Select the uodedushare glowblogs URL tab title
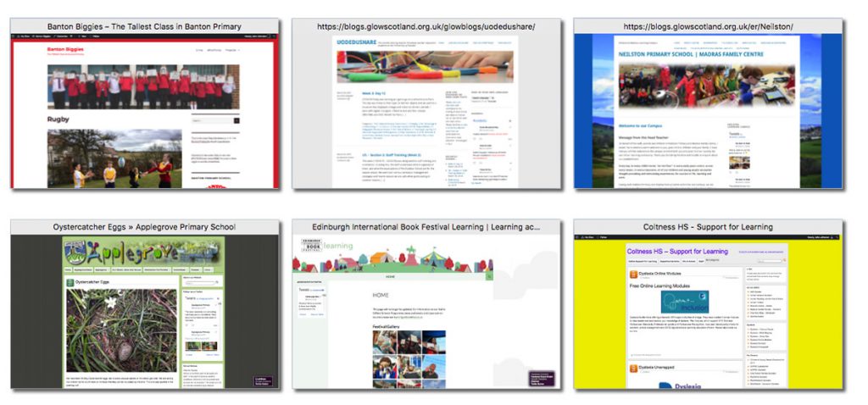Viewport: 868px width, 405px height. 426,26
